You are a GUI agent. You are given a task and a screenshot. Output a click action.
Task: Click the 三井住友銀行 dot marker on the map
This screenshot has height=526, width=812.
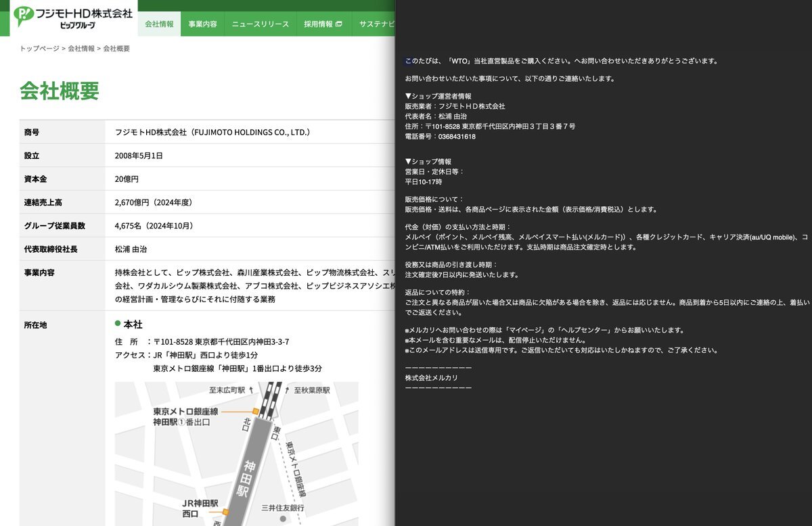tap(284, 519)
